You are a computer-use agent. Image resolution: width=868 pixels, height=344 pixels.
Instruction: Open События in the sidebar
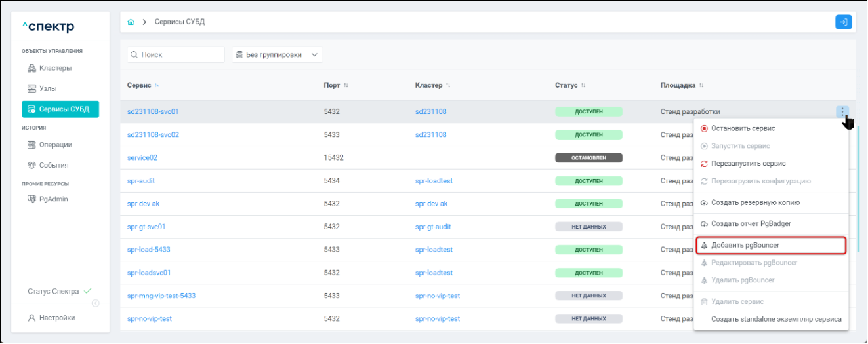click(53, 165)
